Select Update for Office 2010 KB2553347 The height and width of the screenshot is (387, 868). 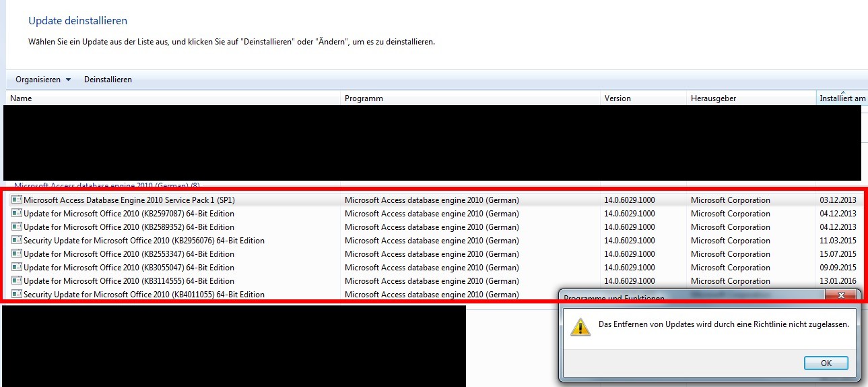tap(129, 254)
